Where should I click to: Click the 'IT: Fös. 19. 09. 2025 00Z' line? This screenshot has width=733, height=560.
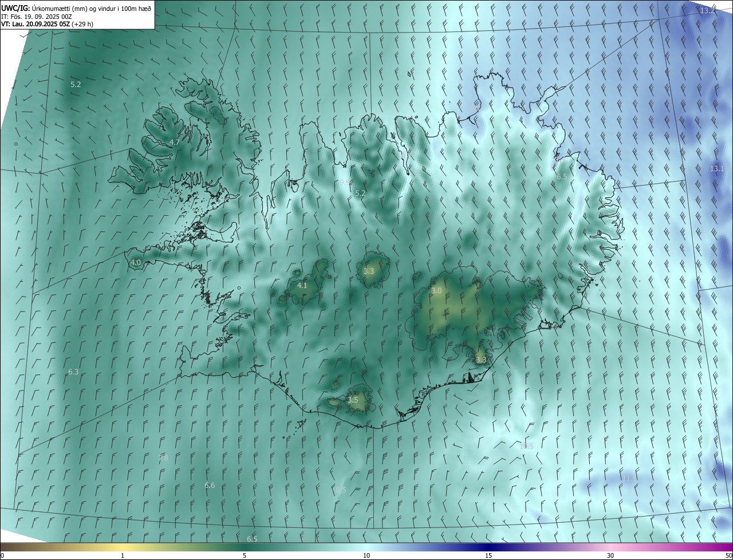(36, 17)
